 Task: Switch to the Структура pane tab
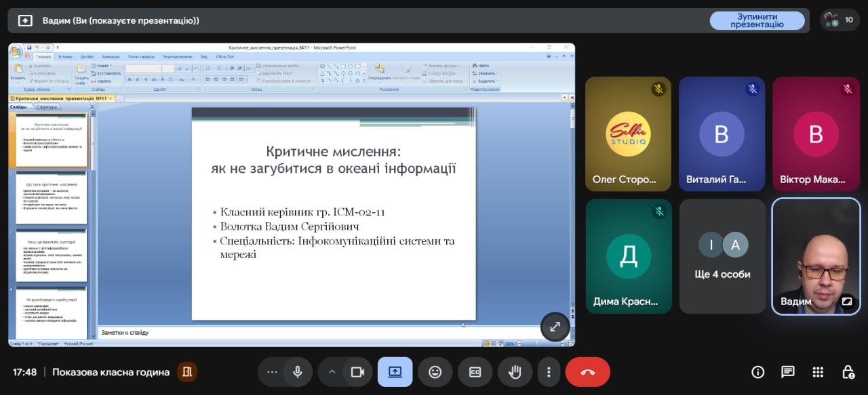[x=47, y=107]
